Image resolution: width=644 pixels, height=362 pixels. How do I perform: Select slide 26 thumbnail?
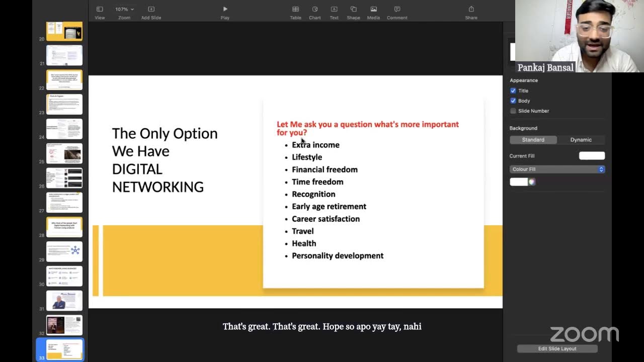point(64,178)
